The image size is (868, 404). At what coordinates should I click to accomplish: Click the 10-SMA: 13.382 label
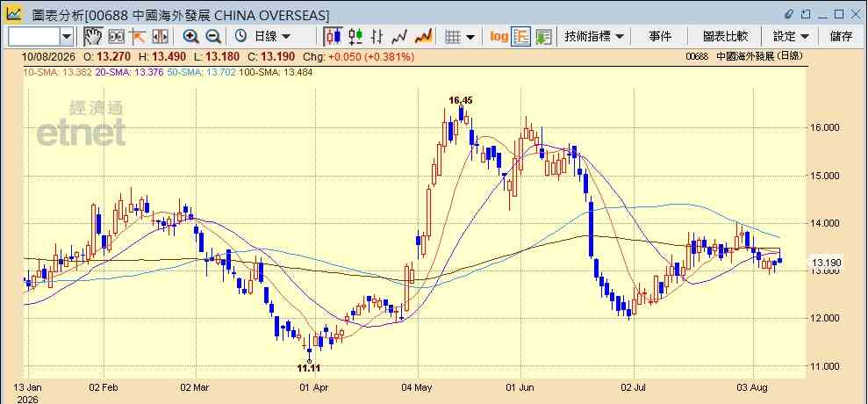tap(58, 72)
